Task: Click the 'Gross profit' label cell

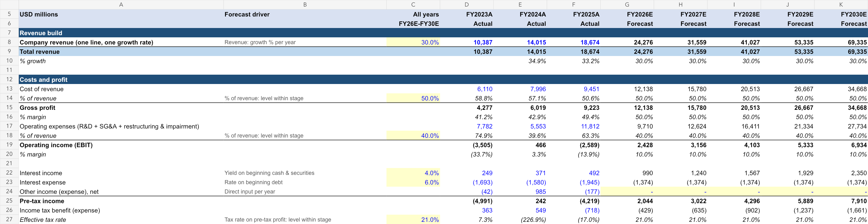Action: click(121, 108)
